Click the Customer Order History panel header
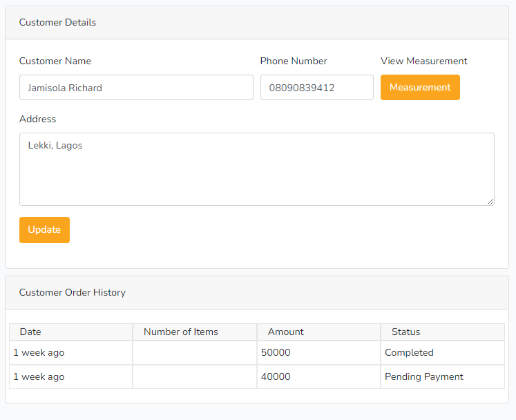516x420 pixels. [x=73, y=292]
